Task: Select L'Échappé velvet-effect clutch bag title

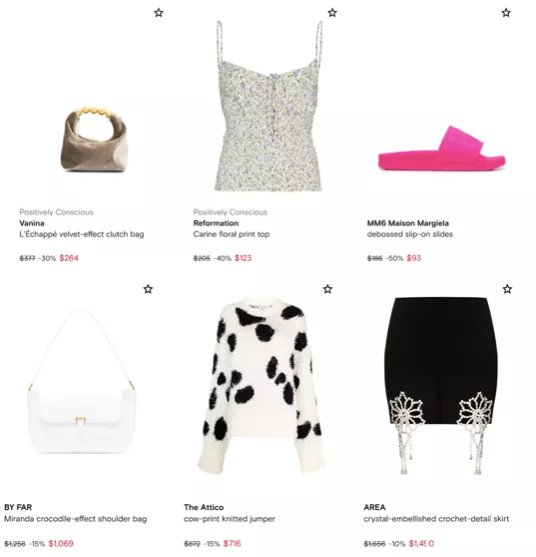Action: 82,234
